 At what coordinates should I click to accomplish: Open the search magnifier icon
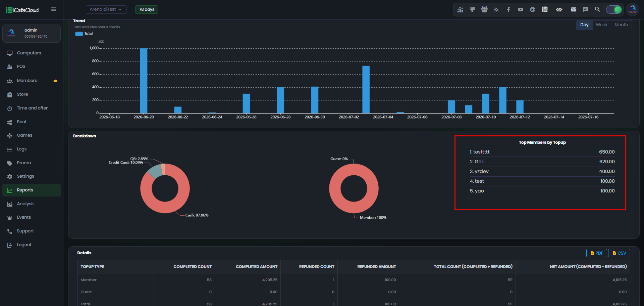pyautogui.click(x=597, y=9)
